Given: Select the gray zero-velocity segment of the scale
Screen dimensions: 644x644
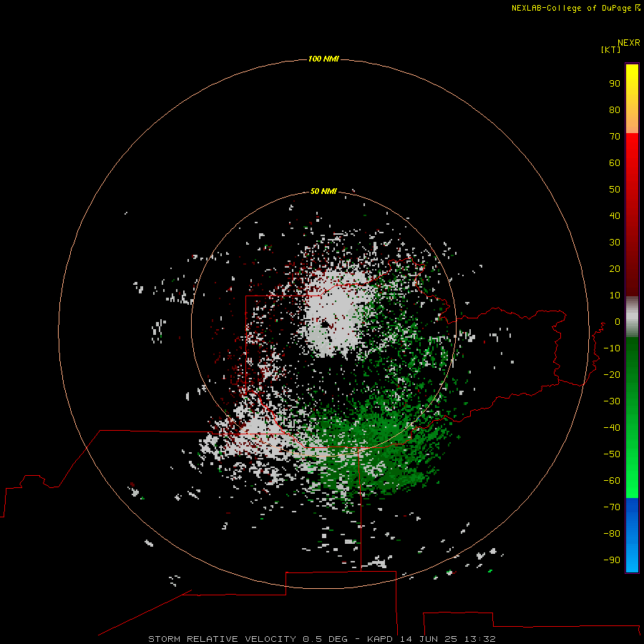Looking at the screenshot, I should pyautogui.click(x=632, y=316).
